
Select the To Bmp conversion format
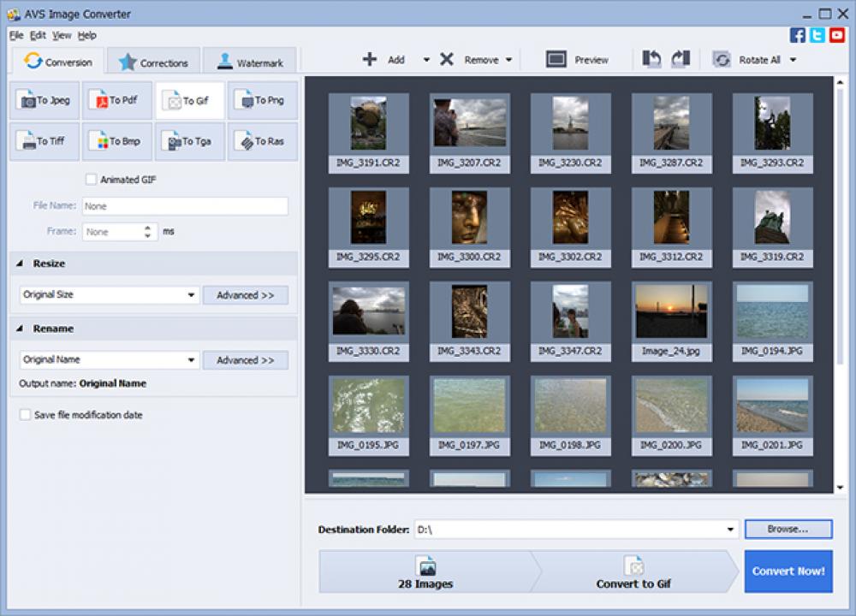[117, 141]
